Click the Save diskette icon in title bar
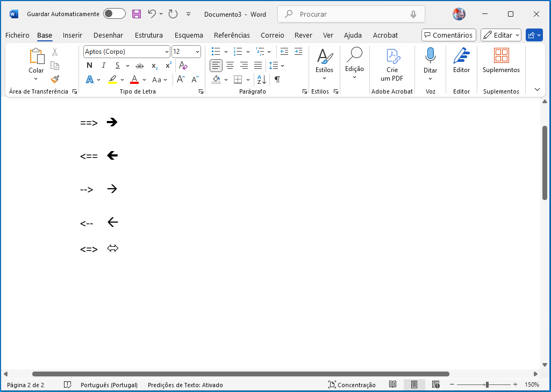The image size is (551, 392). (x=137, y=14)
